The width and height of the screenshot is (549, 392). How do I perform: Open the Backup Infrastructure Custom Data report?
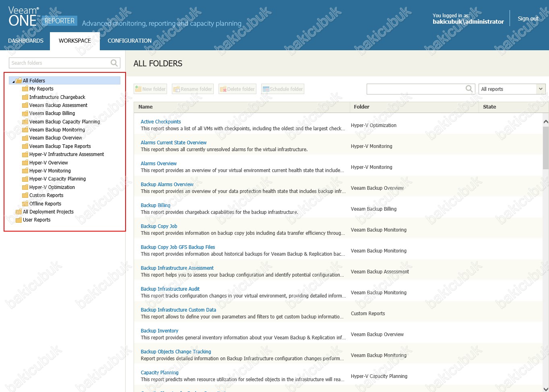178,310
